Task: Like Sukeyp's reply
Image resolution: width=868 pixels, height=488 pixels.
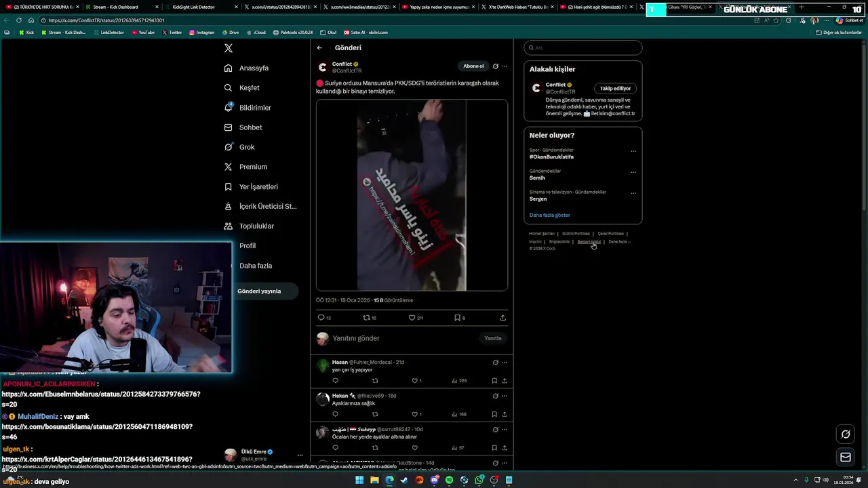Action: coord(415,447)
